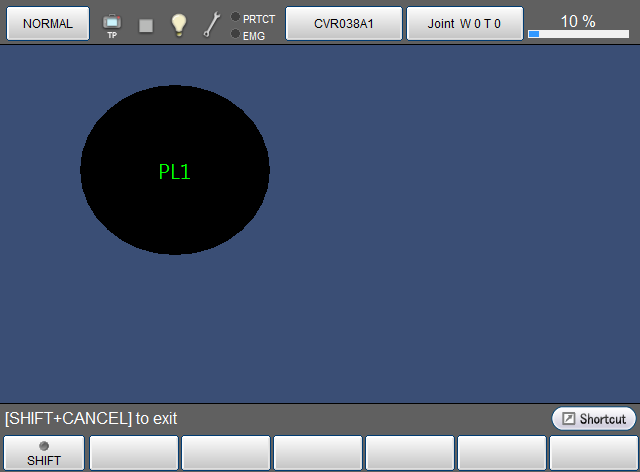Open the Joint W 0 T 0 selector
This screenshot has width=640, height=472.
point(464,23)
